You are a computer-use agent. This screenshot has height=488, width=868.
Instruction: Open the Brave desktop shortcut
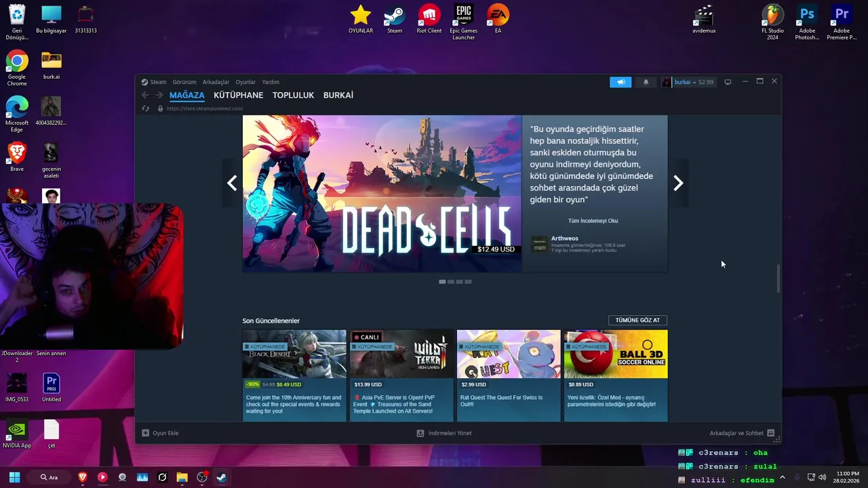click(17, 157)
